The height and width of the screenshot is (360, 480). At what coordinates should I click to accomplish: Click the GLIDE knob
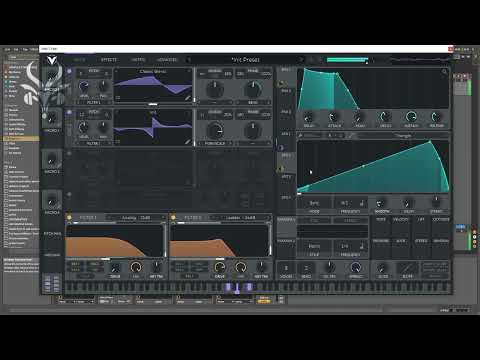point(382,267)
